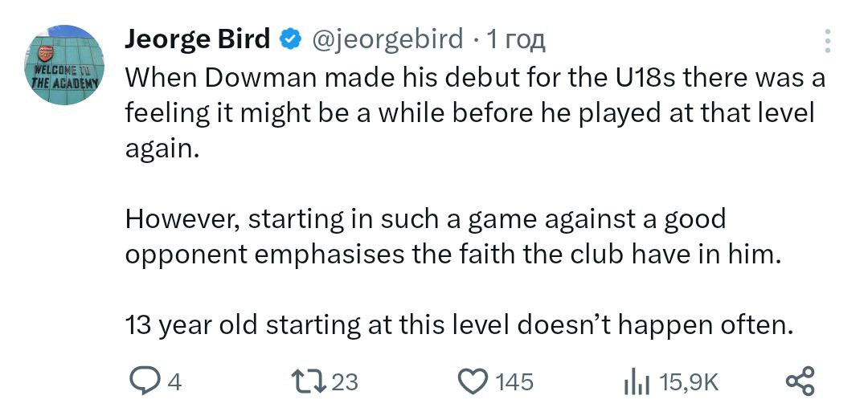Click the line starting 'feeling it might'
Image resolution: width=868 pixels, height=420 pixels.
(469, 113)
